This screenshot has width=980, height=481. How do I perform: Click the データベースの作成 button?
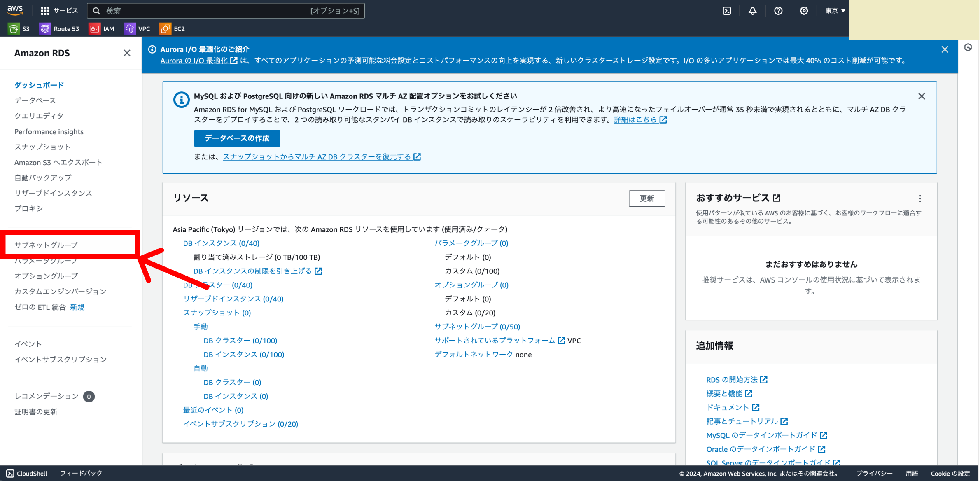(x=237, y=138)
